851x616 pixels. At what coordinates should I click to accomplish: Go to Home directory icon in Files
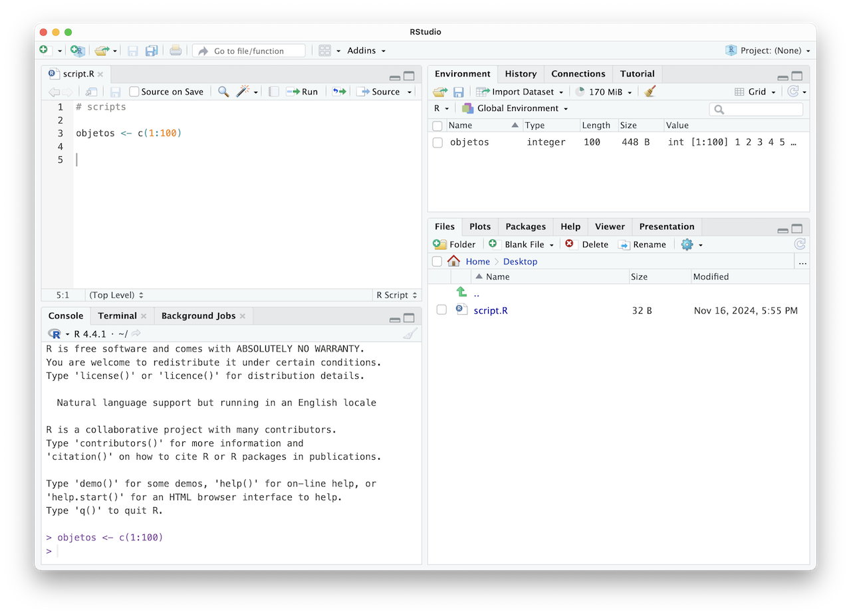point(453,261)
